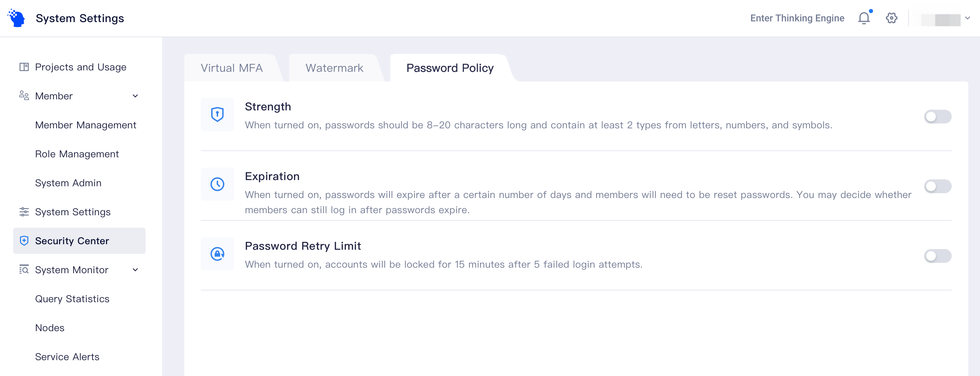
Task: Switch to the Watermark tab
Action: [334, 68]
